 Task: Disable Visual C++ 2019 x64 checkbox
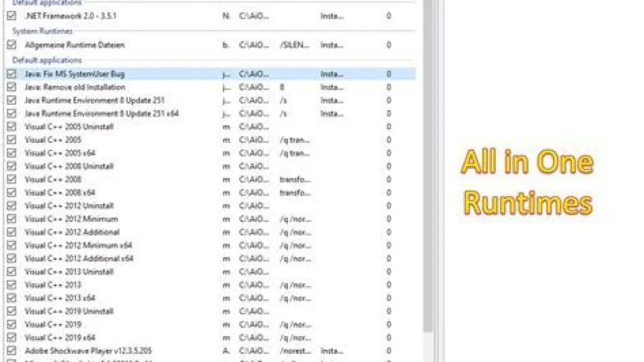pos(12,338)
